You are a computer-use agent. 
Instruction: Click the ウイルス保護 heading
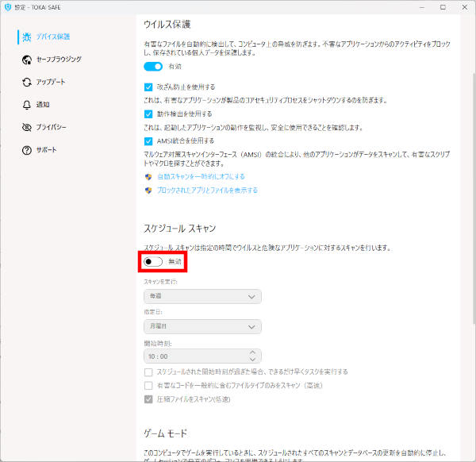tap(167, 25)
